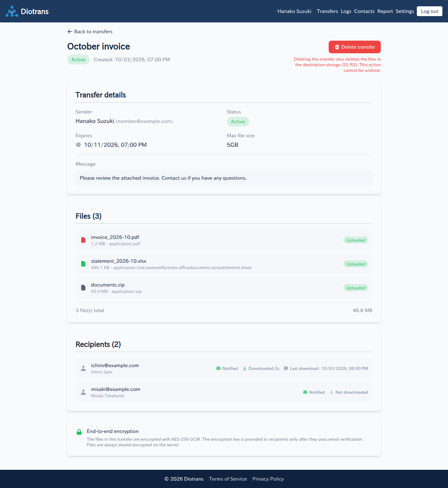Click the member@example.com sender email

(x=144, y=121)
